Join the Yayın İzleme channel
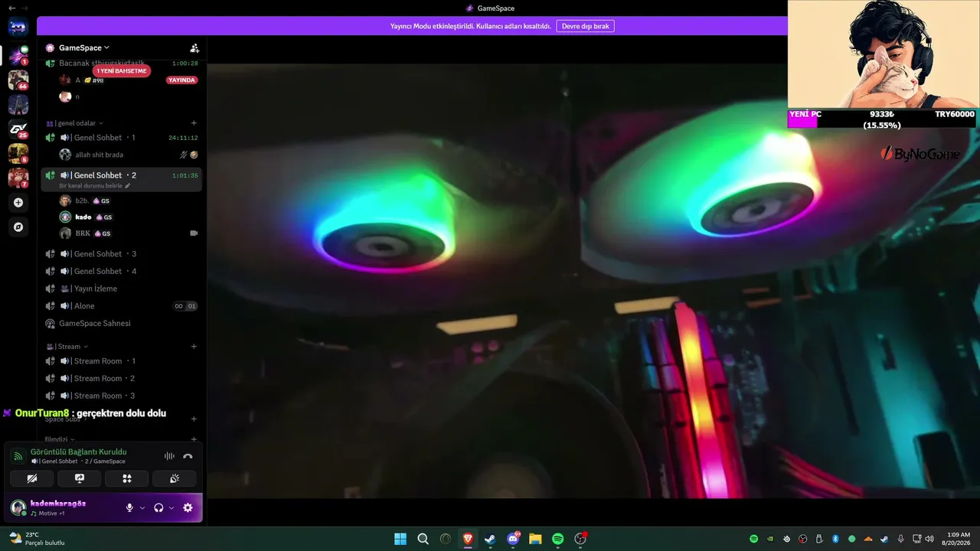 click(x=122, y=289)
